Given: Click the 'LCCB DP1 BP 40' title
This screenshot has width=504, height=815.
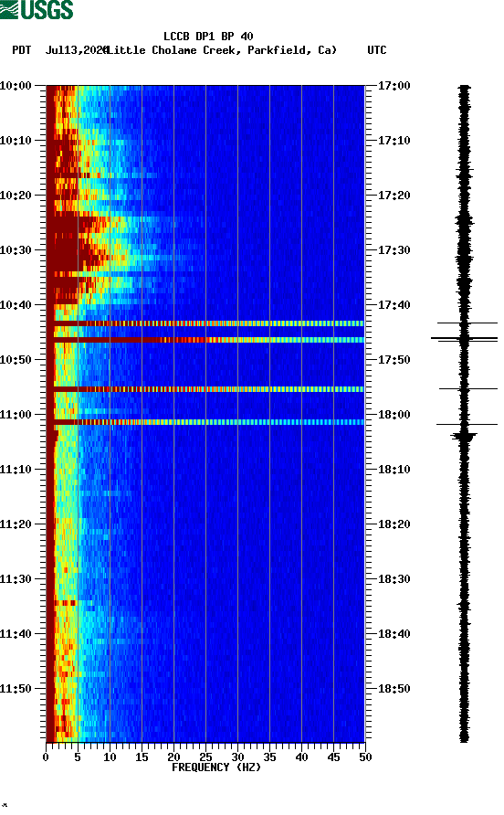Looking at the screenshot, I should coord(208,37).
